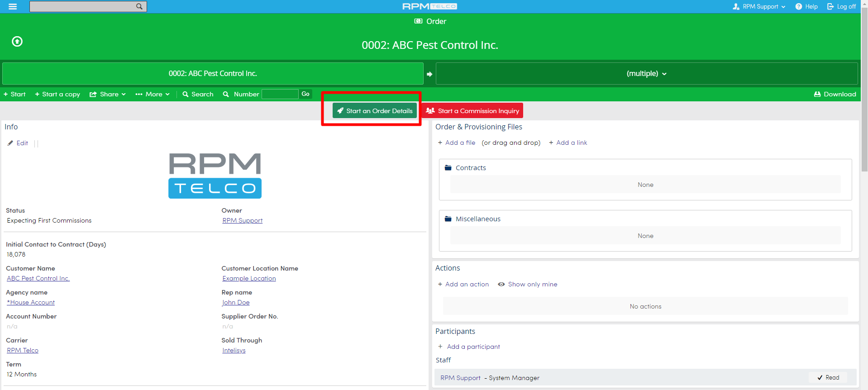Focus the Number input field
Image resolution: width=868 pixels, height=390 pixels.
click(x=280, y=94)
